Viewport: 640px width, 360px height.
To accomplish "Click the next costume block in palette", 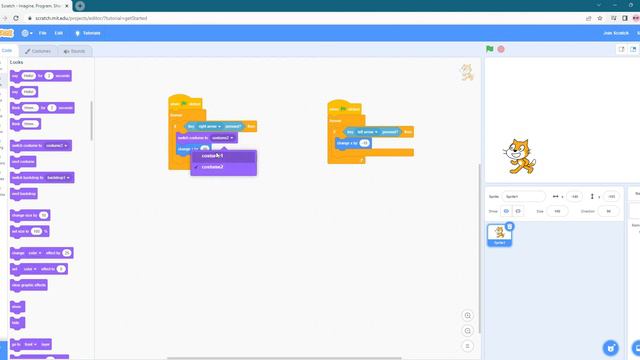I will 23,162.
